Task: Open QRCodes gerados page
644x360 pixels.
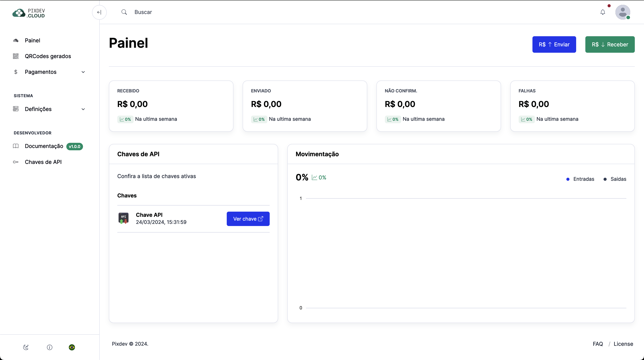Action: pos(48,56)
